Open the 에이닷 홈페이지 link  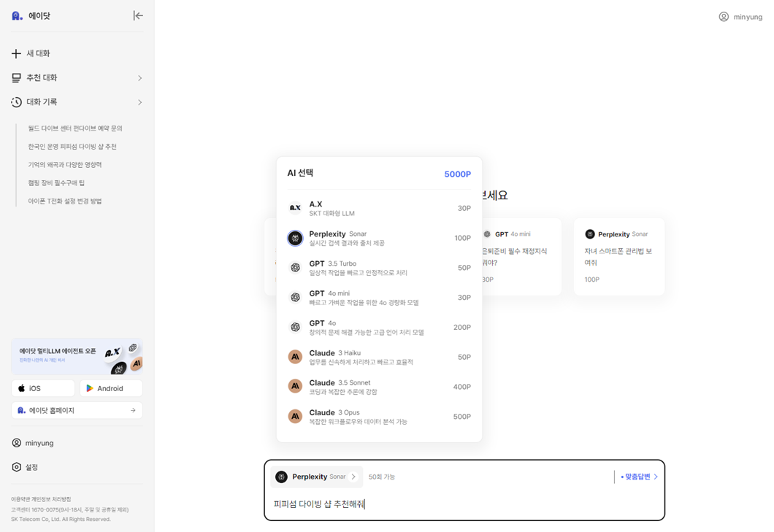click(76, 410)
